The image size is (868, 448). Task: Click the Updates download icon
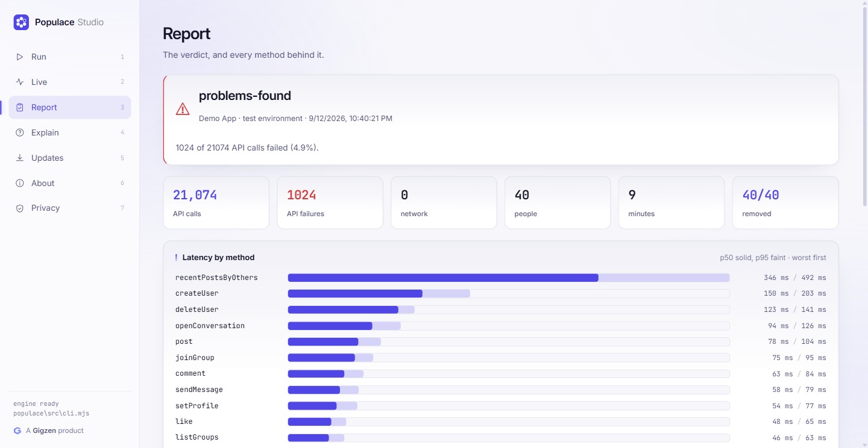(x=20, y=158)
